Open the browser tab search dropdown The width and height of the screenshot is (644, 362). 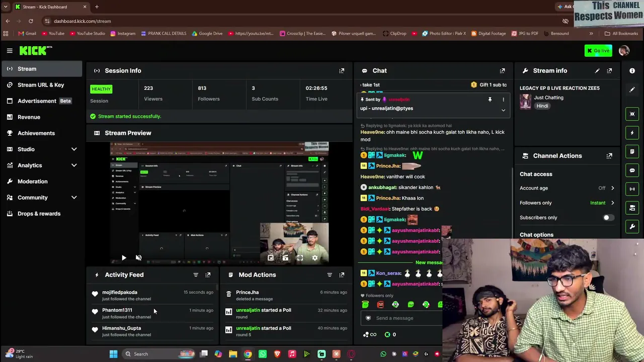point(6,7)
